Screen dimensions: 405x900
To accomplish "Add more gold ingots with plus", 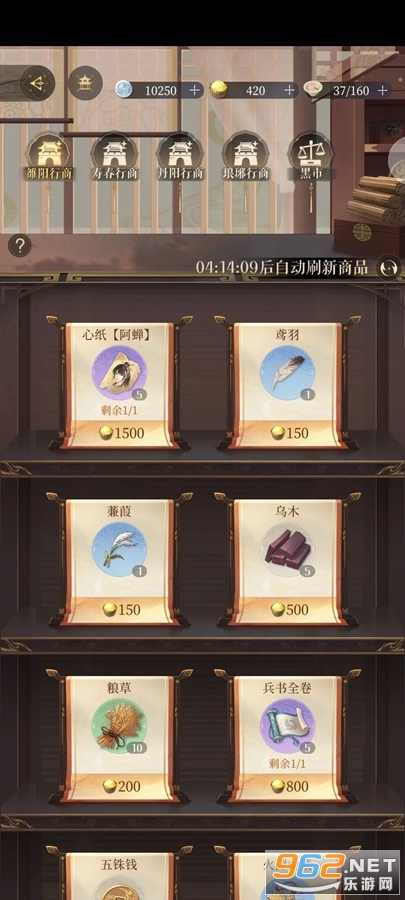I will (290, 90).
